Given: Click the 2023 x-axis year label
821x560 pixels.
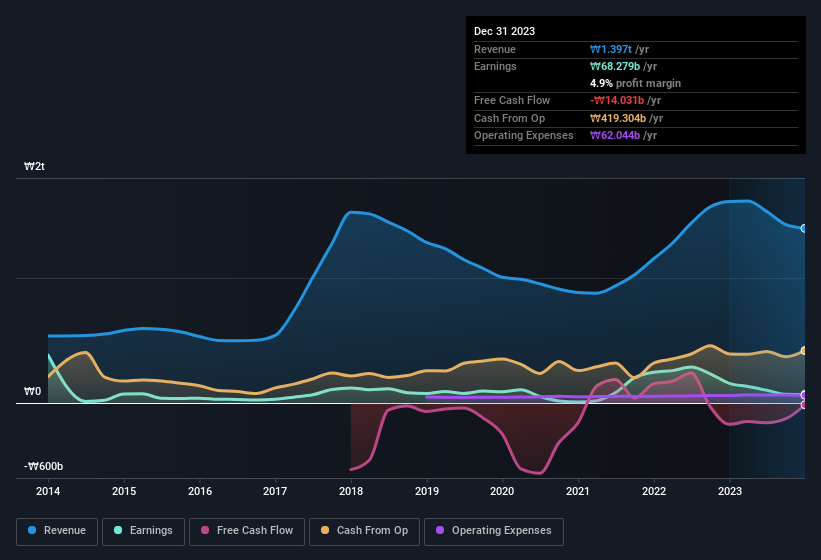Looking at the screenshot, I should coord(730,491).
